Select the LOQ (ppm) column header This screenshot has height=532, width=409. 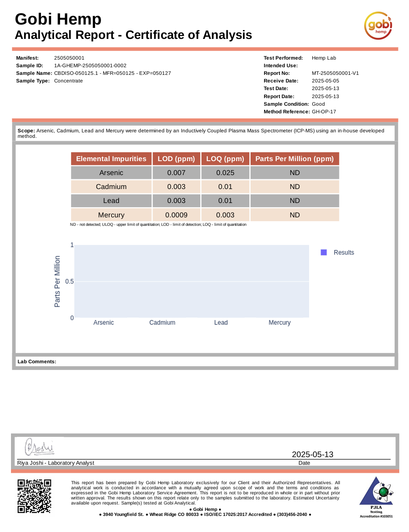[225, 159]
